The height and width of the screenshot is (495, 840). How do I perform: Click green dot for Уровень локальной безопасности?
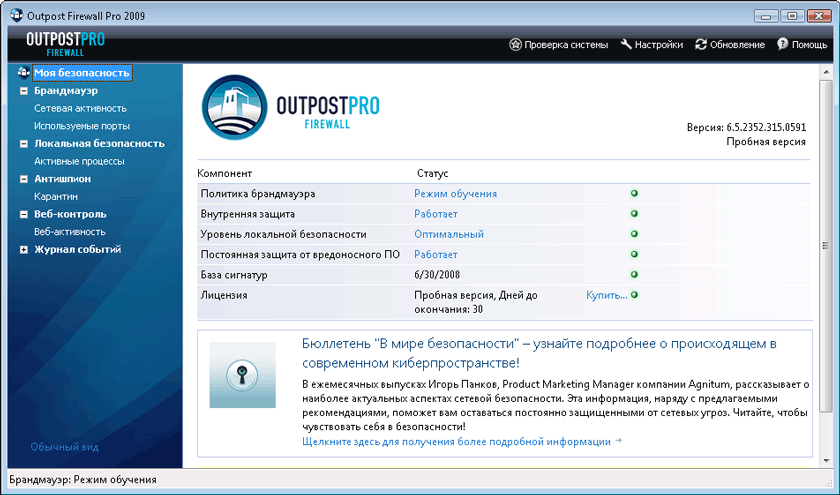click(x=634, y=234)
